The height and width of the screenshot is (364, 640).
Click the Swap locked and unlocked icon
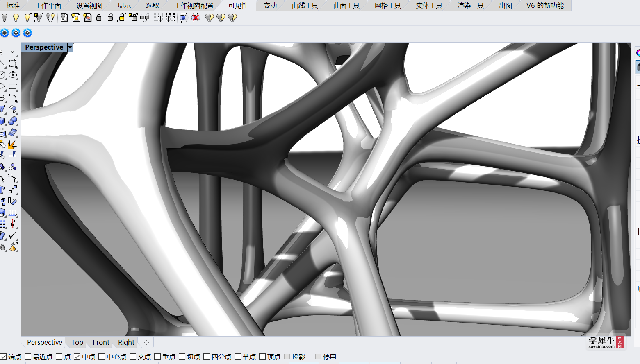(145, 18)
